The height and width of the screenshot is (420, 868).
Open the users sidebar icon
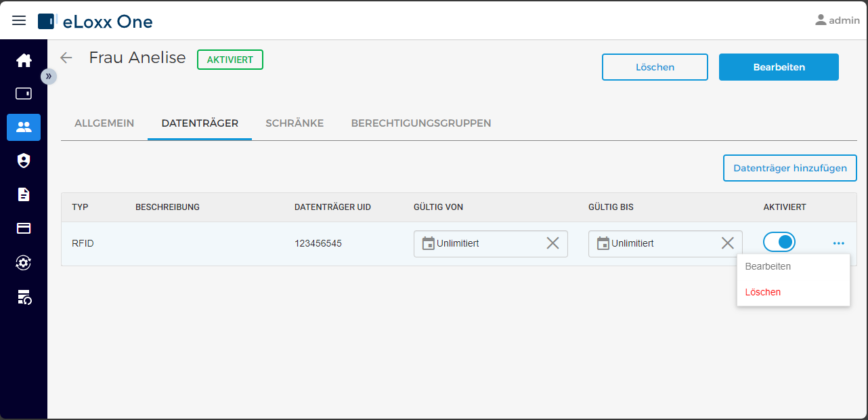(24, 127)
